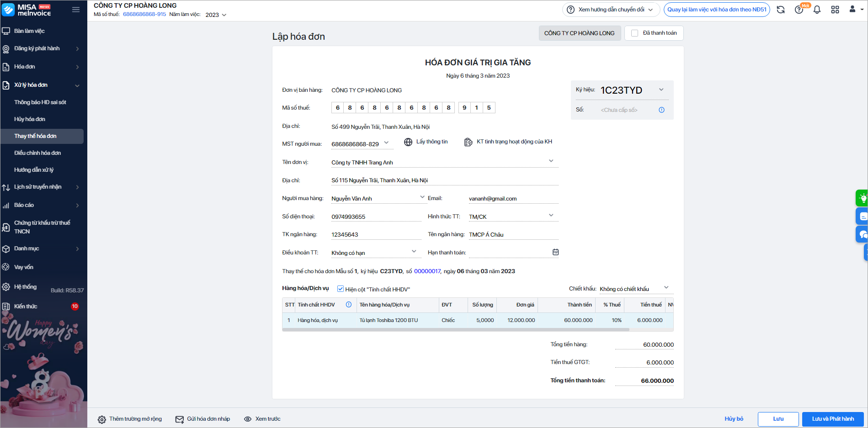The image size is (868, 428).
Task: Click the Lịch sử truyền nhận arrows icon
Action: tap(6, 187)
